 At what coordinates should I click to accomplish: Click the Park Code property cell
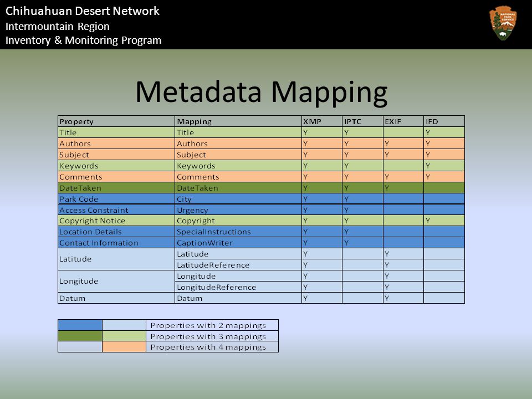click(x=116, y=199)
